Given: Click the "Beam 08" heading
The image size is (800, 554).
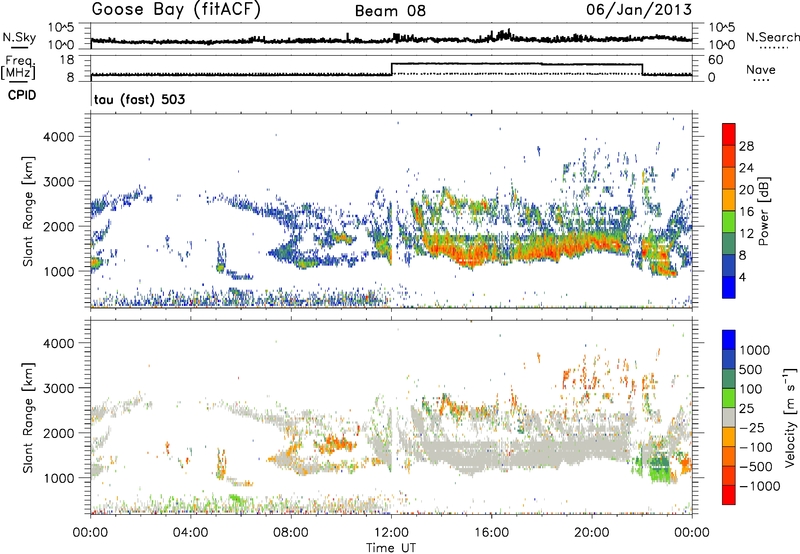Looking at the screenshot, I should (x=390, y=11).
